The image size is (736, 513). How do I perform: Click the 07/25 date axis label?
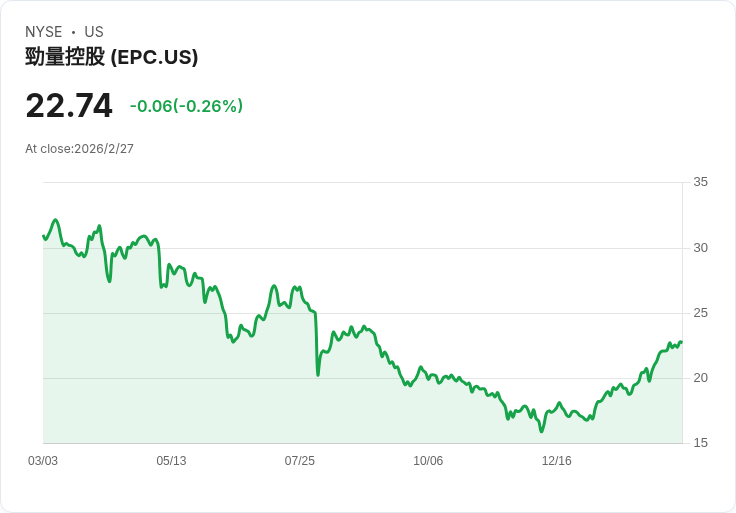(x=300, y=461)
